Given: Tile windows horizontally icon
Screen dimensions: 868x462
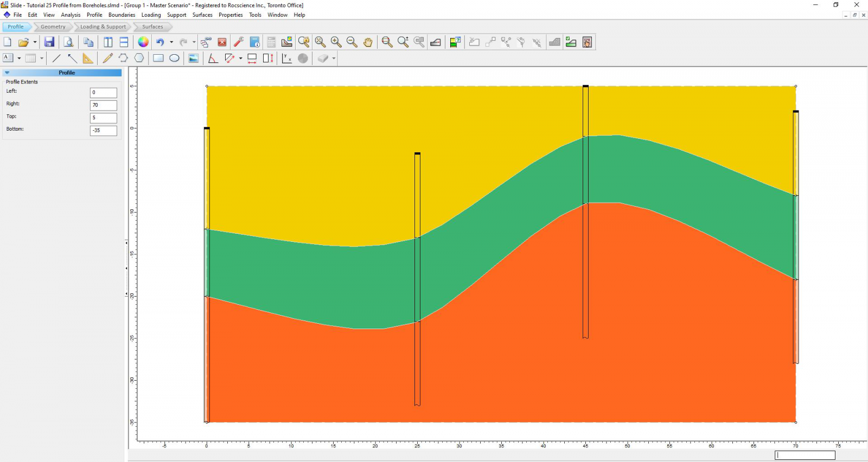Looking at the screenshot, I should 124,42.
